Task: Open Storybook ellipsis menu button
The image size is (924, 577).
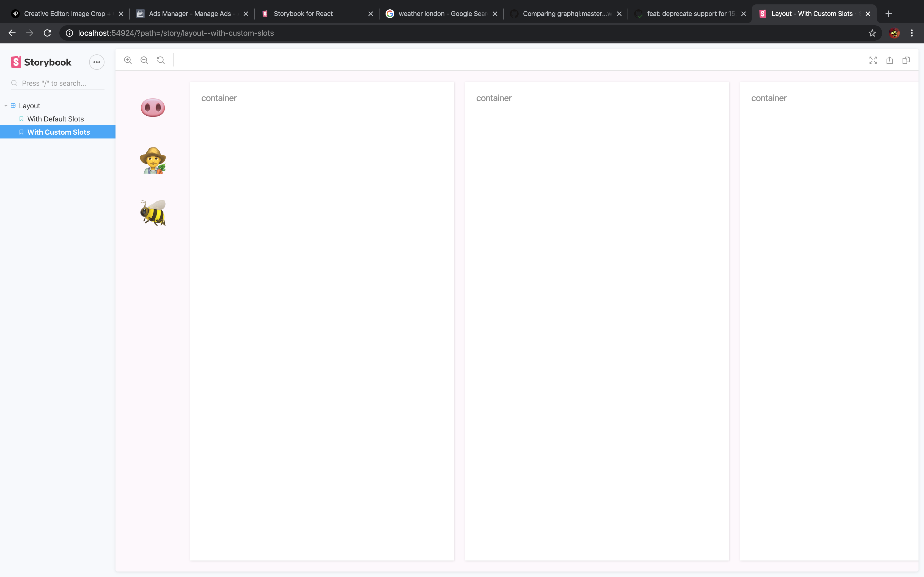Action: coord(97,62)
